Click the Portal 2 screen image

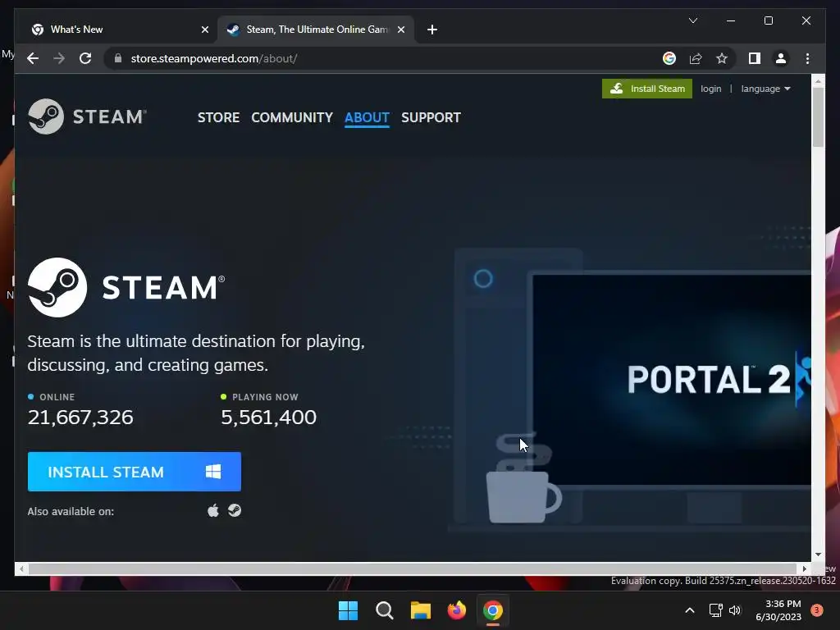672,379
